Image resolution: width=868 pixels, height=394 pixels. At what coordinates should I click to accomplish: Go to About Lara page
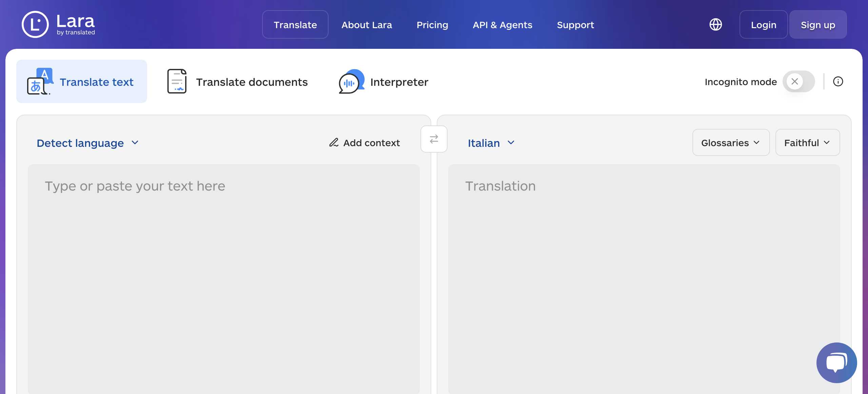point(366,25)
